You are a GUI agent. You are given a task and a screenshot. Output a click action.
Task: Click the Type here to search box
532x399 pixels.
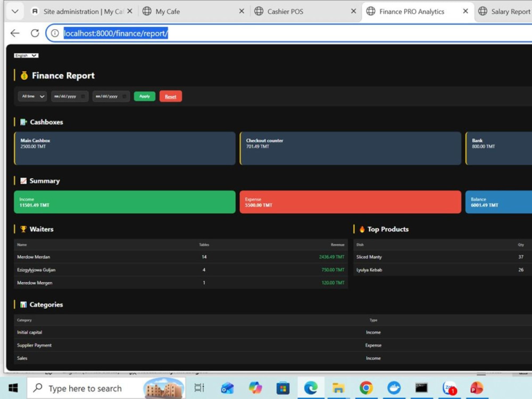(x=106, y=388)
